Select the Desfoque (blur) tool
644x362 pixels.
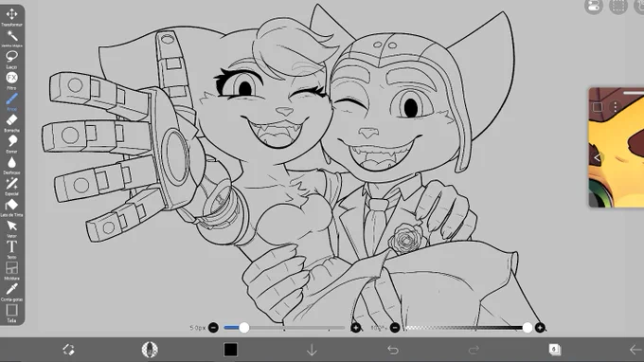pos(11,165)
